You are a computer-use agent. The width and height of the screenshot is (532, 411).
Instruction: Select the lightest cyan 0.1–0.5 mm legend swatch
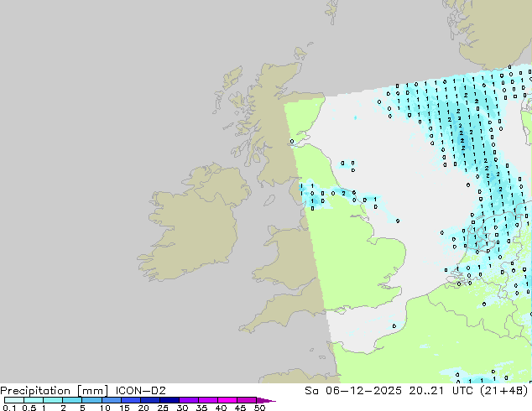pos(13,400)
